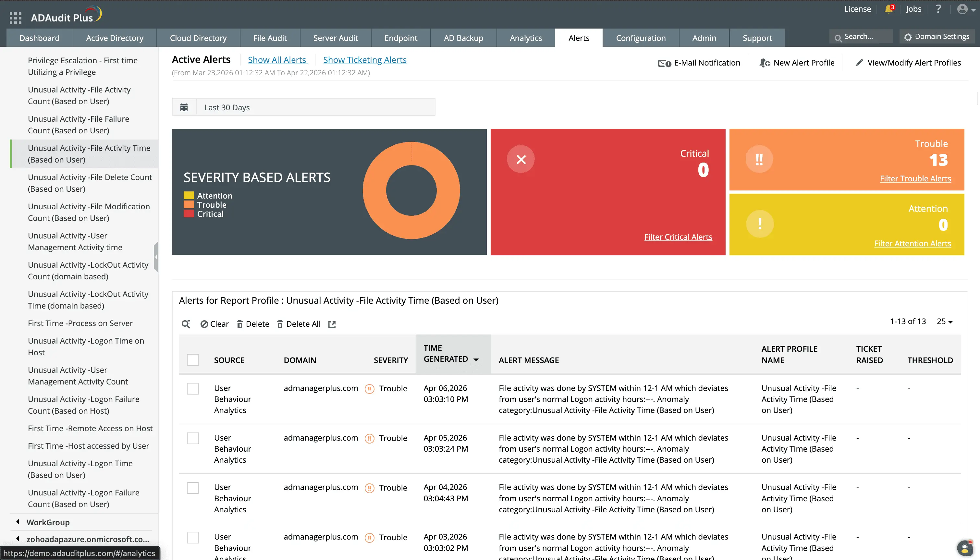Click the Trouble severity icon in Apr 03 row

pos(369,537)
